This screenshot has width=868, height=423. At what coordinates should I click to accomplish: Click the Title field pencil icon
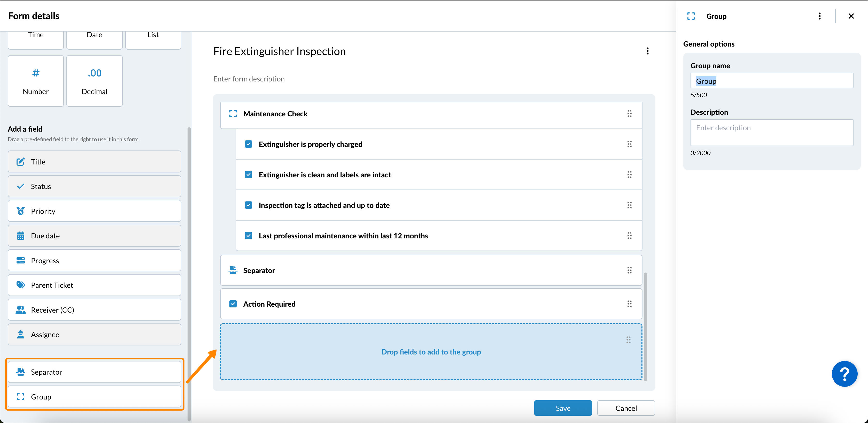pos(21,162)
